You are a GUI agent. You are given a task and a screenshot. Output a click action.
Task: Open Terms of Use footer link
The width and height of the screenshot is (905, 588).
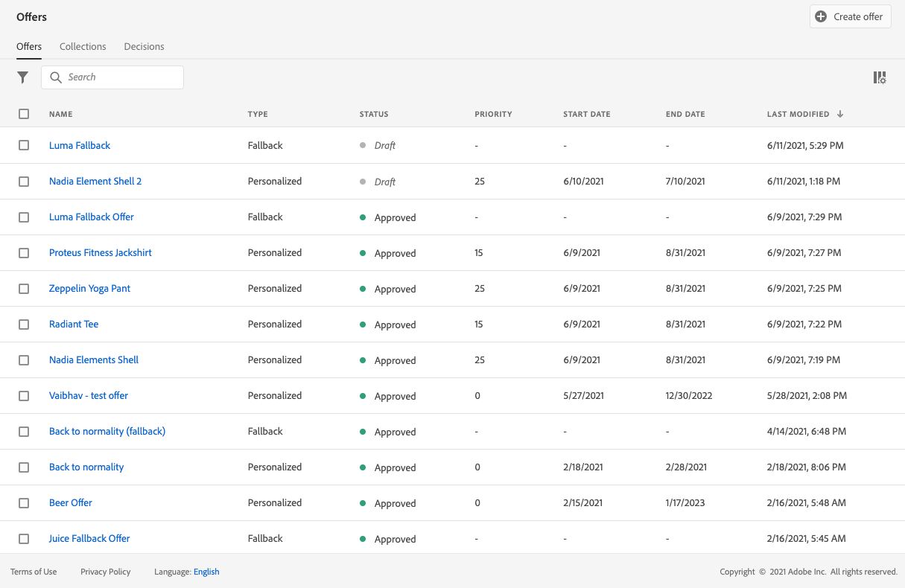34,572
